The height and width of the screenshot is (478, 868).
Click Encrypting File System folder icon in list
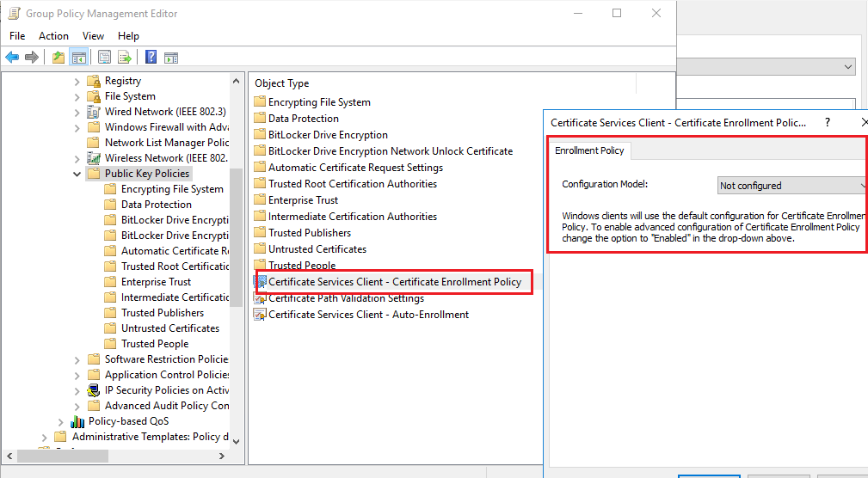[260, 101]
